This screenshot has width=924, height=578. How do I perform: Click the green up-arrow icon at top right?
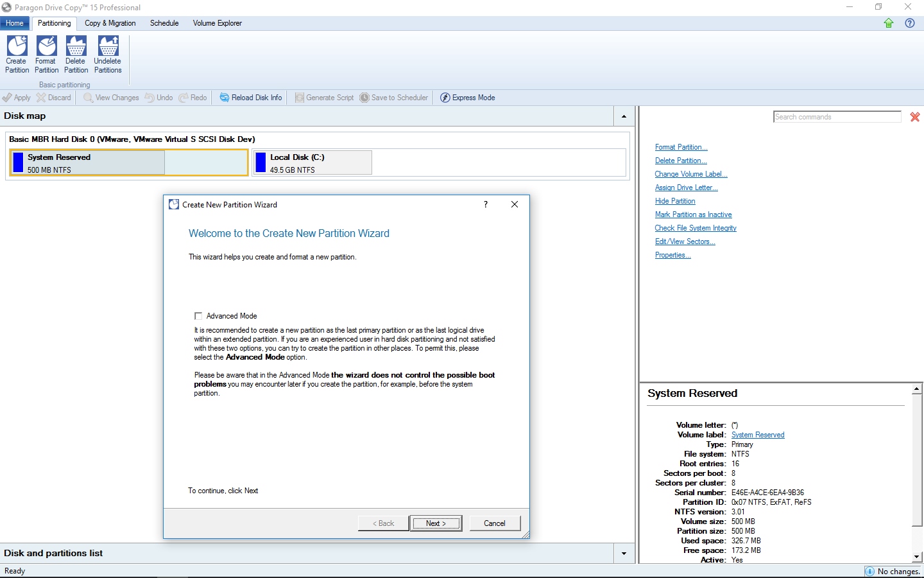point(889,23)
